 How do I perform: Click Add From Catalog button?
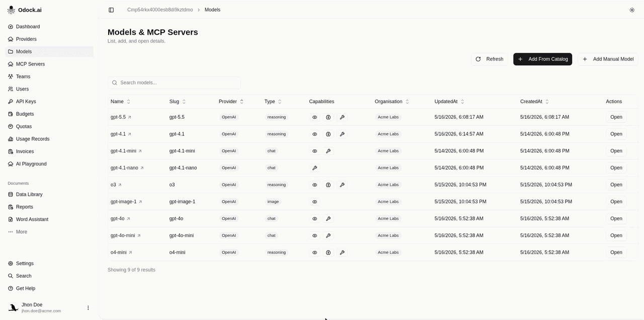point(542,59)
